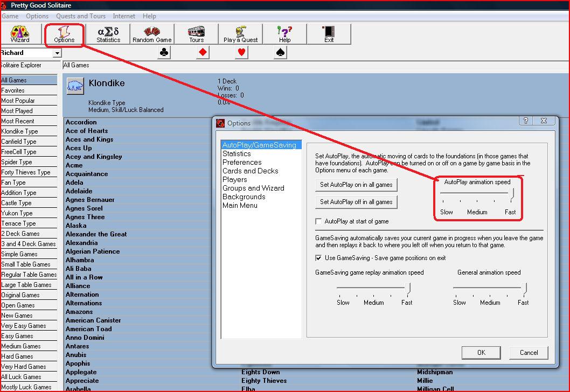Viewport: 570px width, 392px height.
Task: Click the Options dialog help question mark
Action: click(x=526, y=121)
